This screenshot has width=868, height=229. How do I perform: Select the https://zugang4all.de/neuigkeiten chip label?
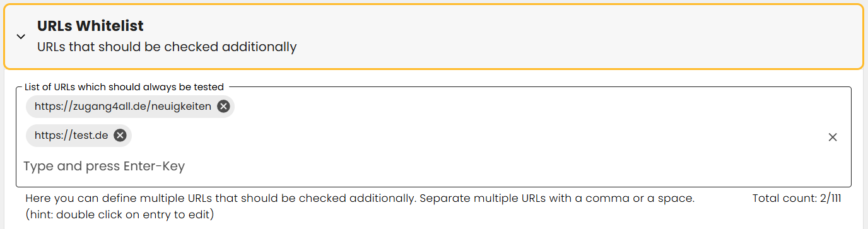(123, 107)
